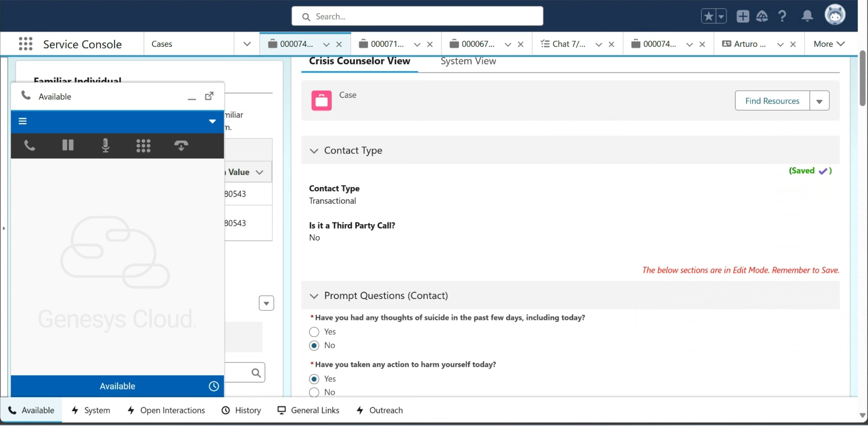The height and width of the screenshot is (426, 868).
Task: Open the notifications bell
Action: [x=807, y=16]
